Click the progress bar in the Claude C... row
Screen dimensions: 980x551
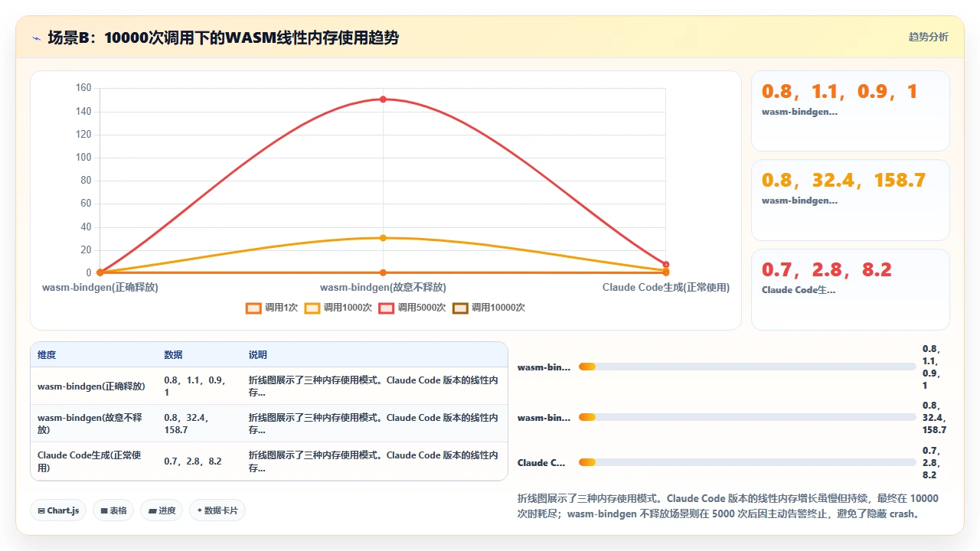coord(747,462)
